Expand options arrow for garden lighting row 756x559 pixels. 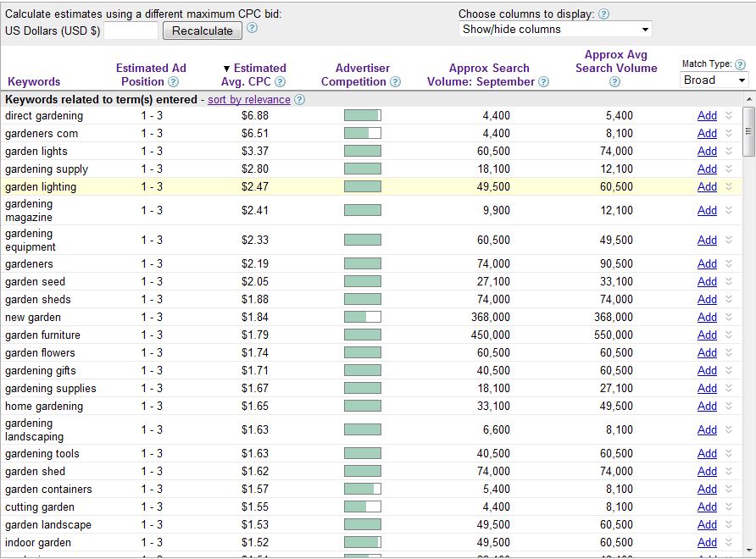pos(729,186)
